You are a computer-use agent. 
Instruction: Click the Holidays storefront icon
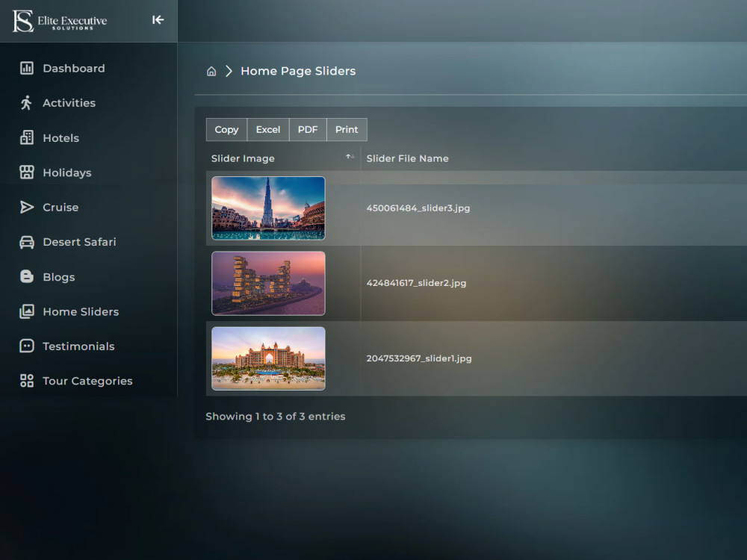coord(27,172)
